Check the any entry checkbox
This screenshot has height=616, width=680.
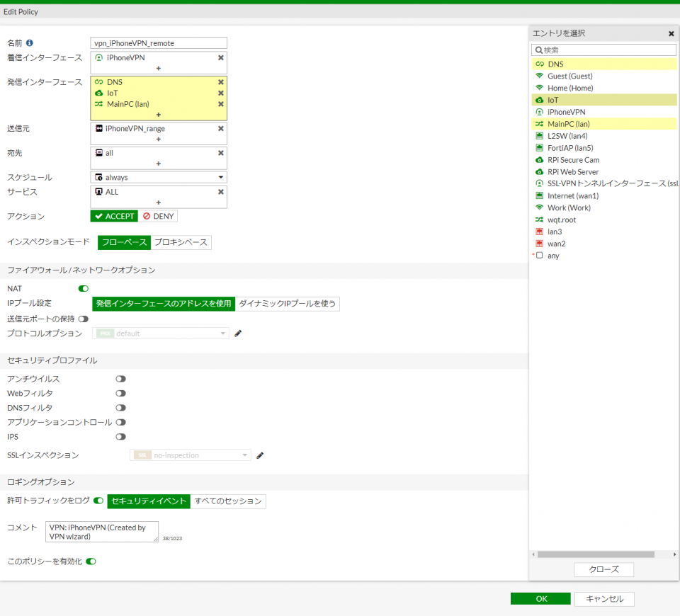(540, 256)
